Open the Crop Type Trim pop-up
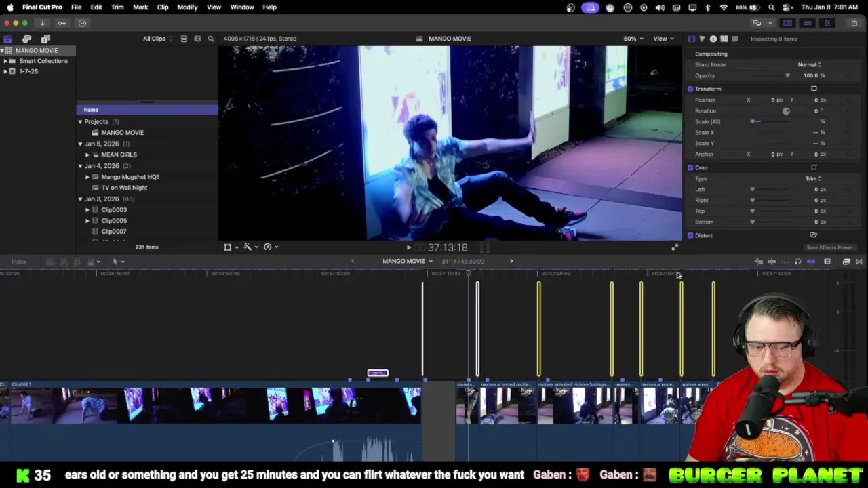Image resolution: width=868 pixels, height=488 pixels. pyautogui.click(x=813, y=178)
